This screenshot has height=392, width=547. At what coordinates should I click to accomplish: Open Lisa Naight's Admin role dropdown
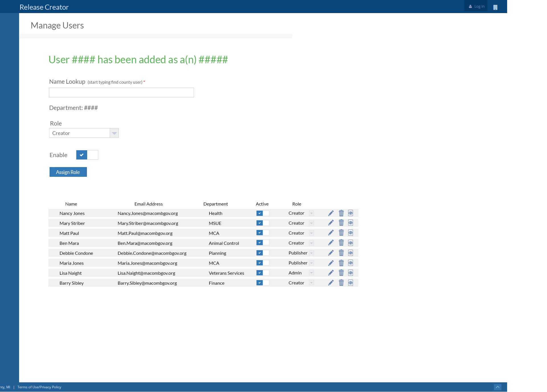coord(311,273)
